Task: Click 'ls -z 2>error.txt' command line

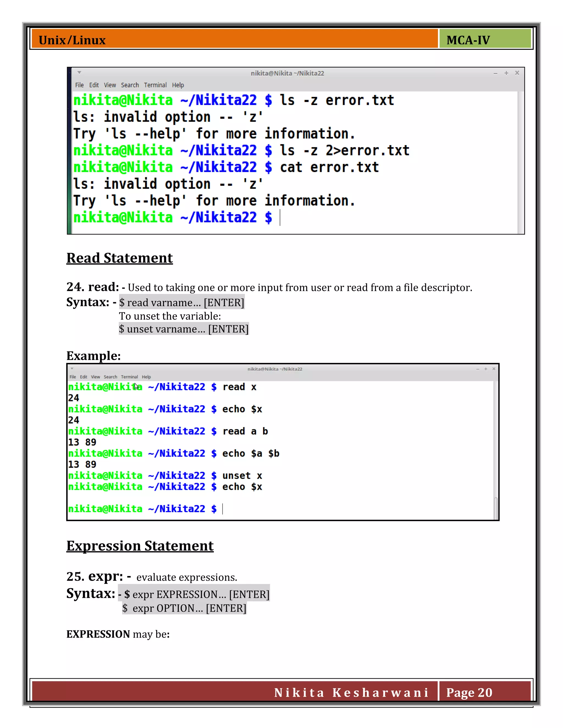Action: coord(344,150)
